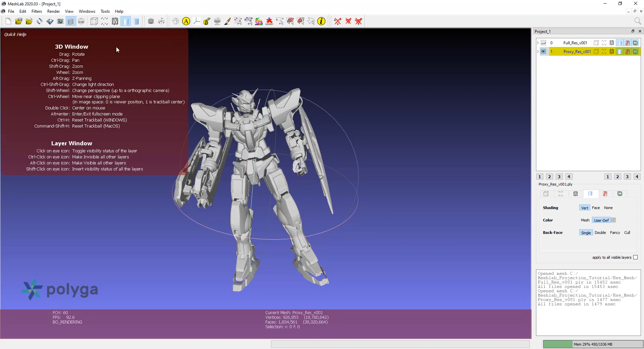Screen dimensions: 644x349
Task: Click the trackball globe tool icon
Action: click(176, 21)
